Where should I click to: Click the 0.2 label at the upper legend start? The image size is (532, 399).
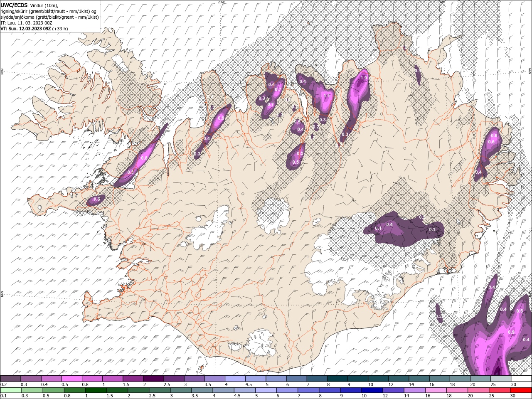[x=3, y=384]
